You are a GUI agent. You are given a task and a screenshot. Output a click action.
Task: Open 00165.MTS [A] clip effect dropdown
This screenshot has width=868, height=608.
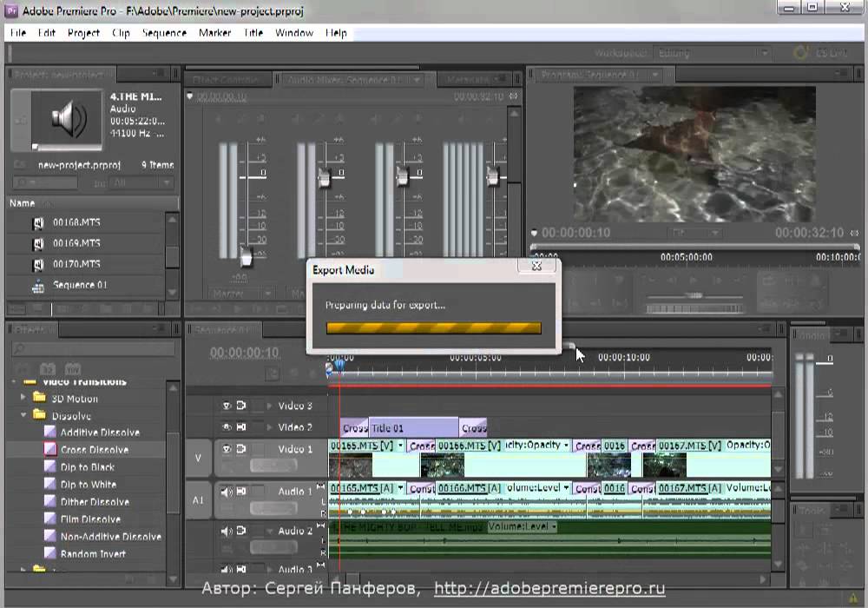coord(399,487)
